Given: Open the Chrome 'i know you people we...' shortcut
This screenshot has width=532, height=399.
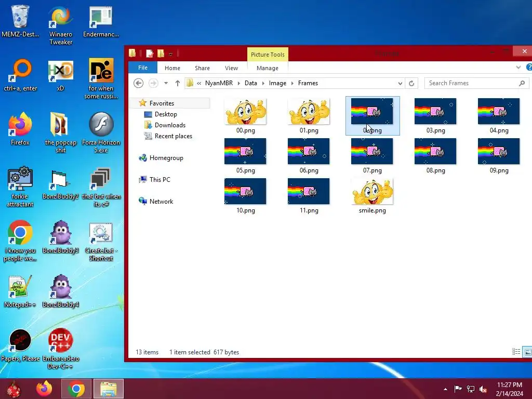Looking at the screenshot, I should (20, 241).
